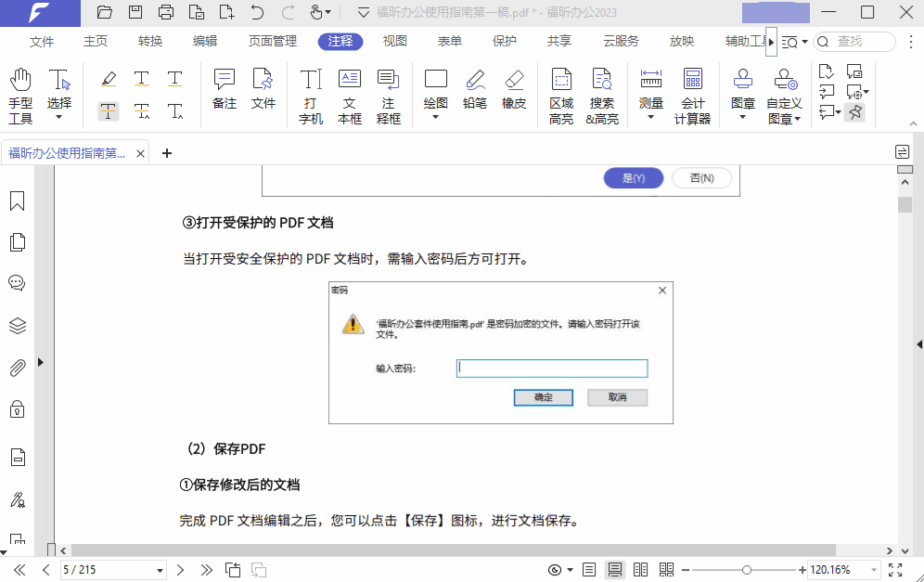Screen dimensions: 924x582
Task: Click the 取消 button in the password dialog
Action: click(616, 397)
